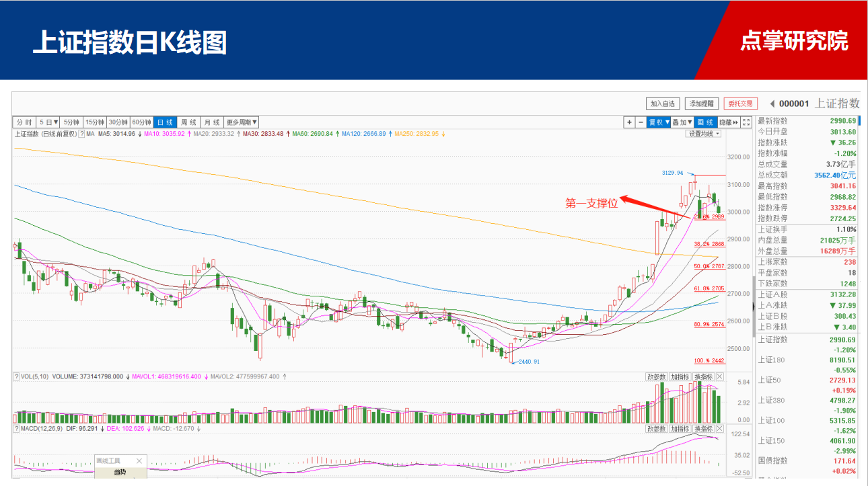
Task: Open MA indicator help question mark
Action: point(83,134)
